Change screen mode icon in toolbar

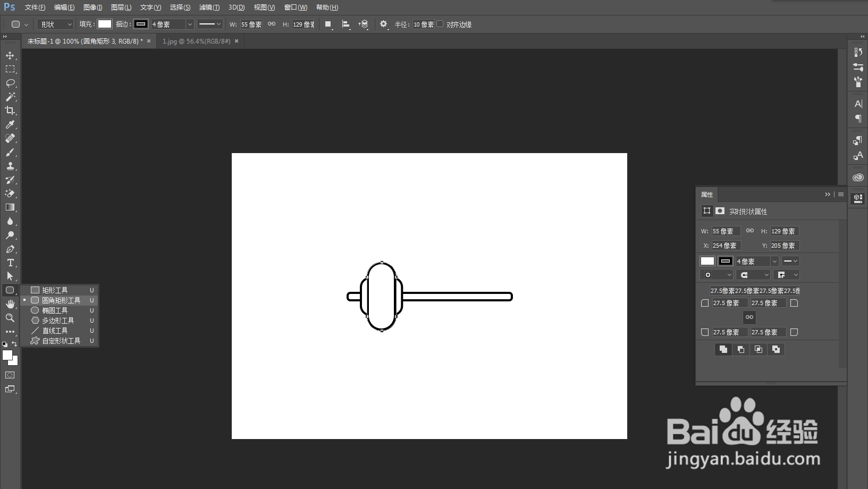[x=10, y=389]
